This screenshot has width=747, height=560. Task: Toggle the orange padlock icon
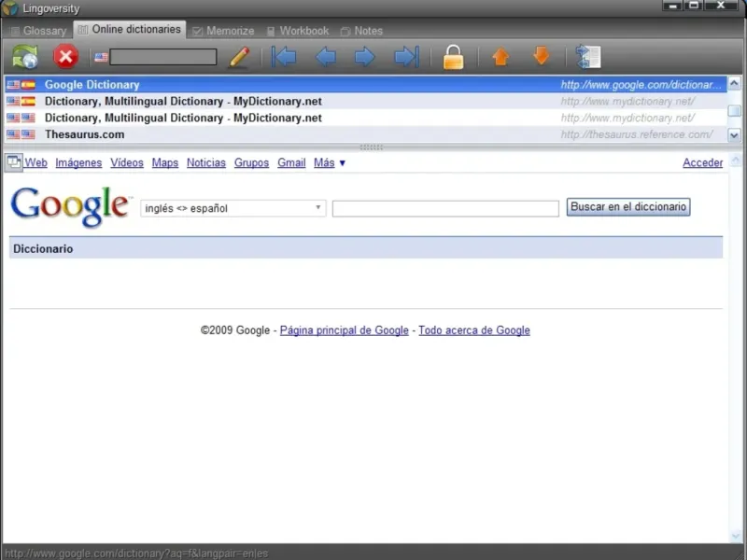pyautogui.click(x=453, y=57)
